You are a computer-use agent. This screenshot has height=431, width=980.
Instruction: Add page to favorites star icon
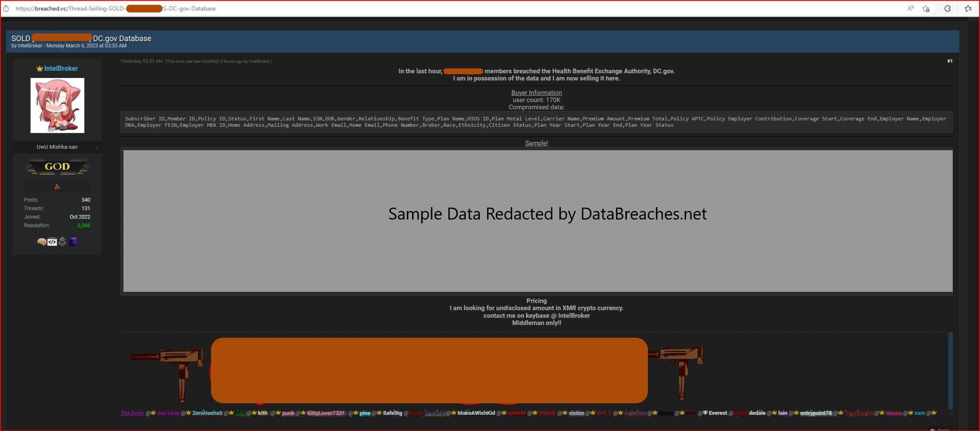pyautogui.click(x=926, y=9)
